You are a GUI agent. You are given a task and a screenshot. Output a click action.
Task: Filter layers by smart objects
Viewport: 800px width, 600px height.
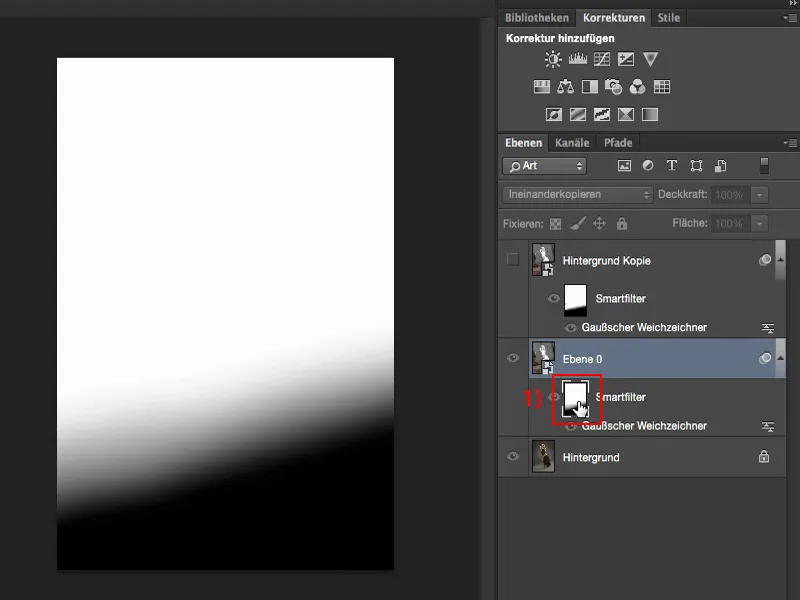tap(720, 166)
